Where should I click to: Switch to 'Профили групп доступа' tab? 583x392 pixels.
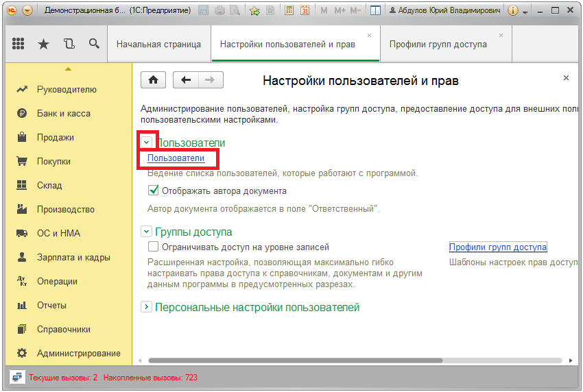(438, 44)
